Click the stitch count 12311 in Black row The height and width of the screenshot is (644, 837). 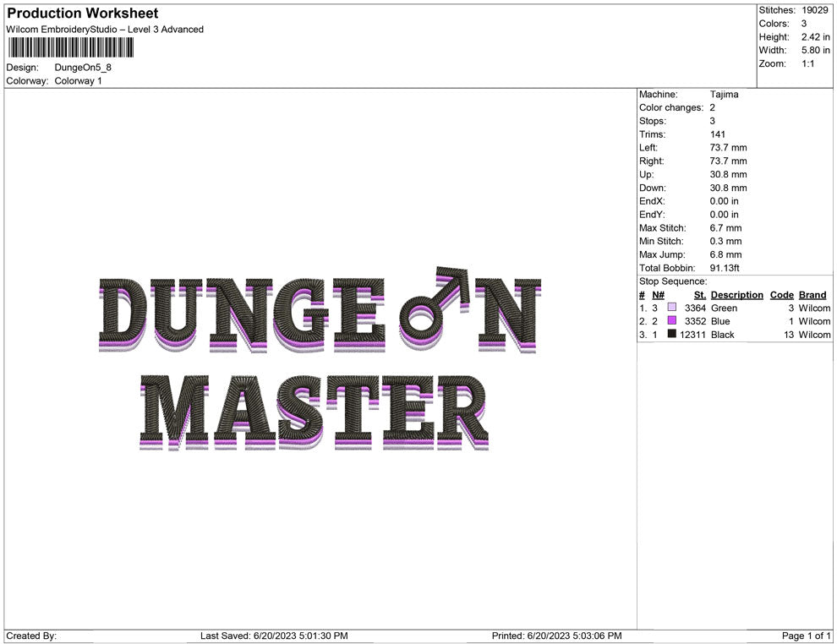tap(693, 335)
